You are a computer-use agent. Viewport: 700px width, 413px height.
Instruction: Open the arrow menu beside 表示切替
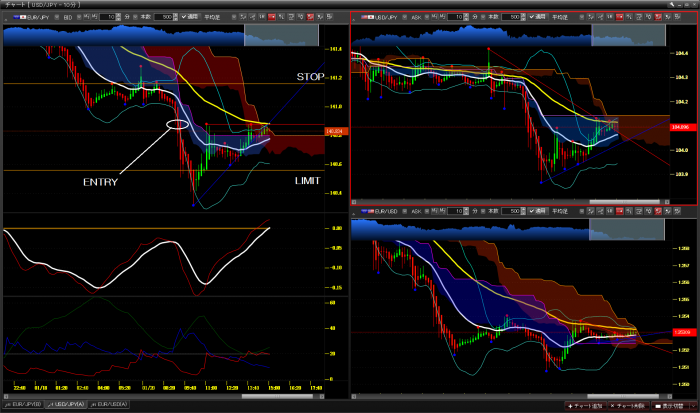[x=693, y=406]
